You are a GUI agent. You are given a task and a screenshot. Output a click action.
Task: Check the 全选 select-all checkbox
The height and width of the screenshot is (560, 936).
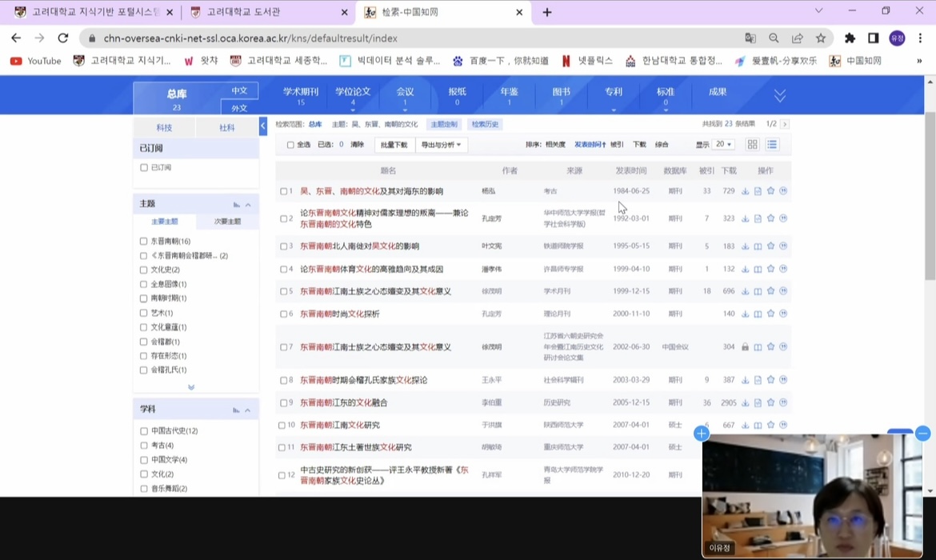(x=290, y=145)
